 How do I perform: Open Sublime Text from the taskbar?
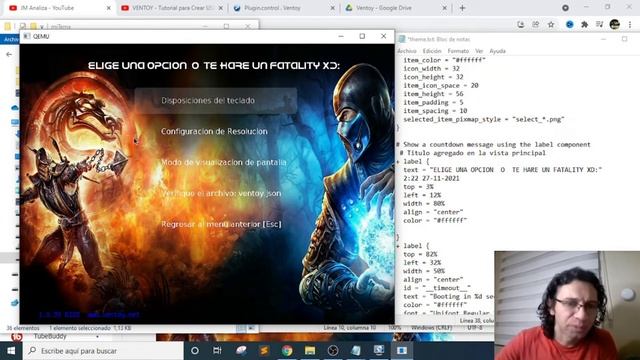tap(264, 351)
